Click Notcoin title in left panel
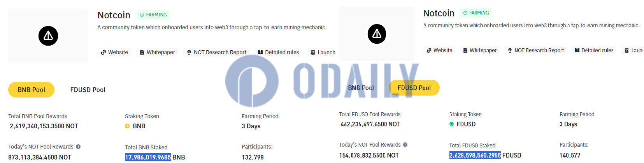 click(x=114, y=15)
